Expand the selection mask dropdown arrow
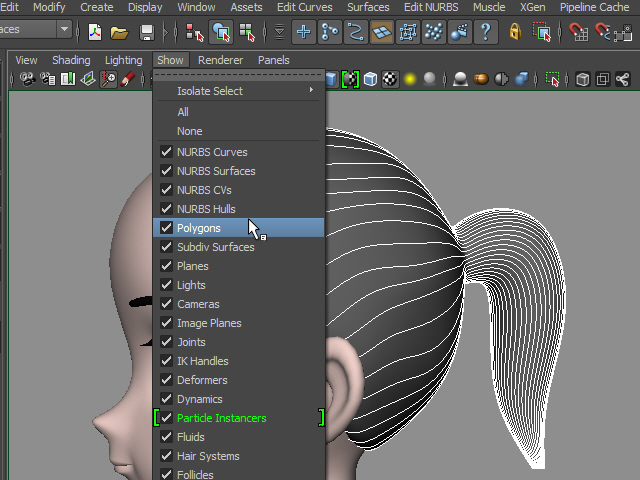This screenshot has height=480, width=640. click(x=279, y=32)
